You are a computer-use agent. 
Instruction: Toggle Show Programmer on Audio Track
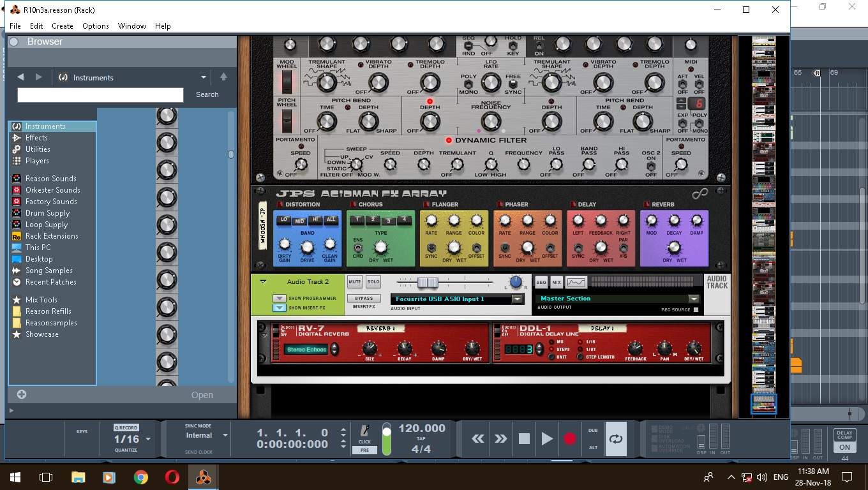tap(279, 298)
